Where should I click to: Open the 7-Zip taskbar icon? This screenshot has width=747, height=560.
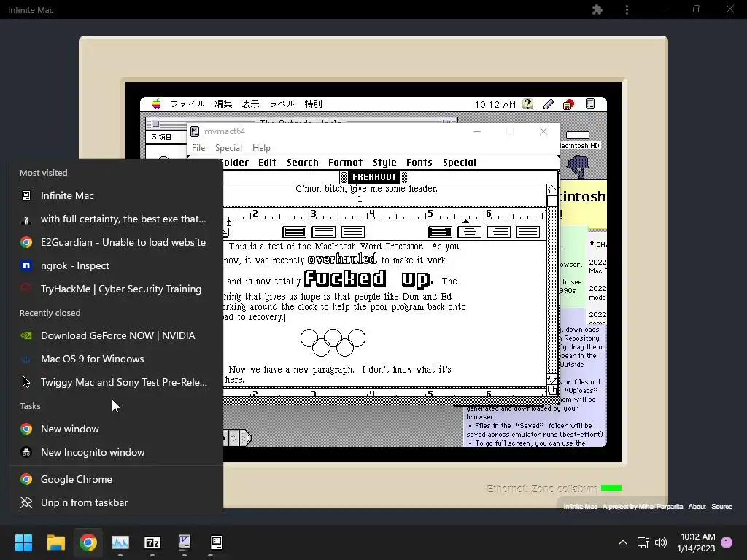pos(152,542)
